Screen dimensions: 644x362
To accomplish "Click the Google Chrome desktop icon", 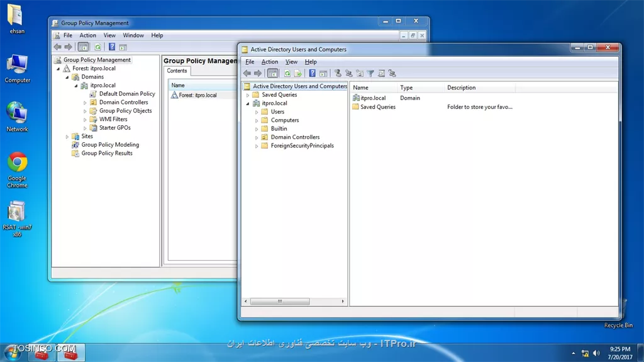I will [17, 170].
